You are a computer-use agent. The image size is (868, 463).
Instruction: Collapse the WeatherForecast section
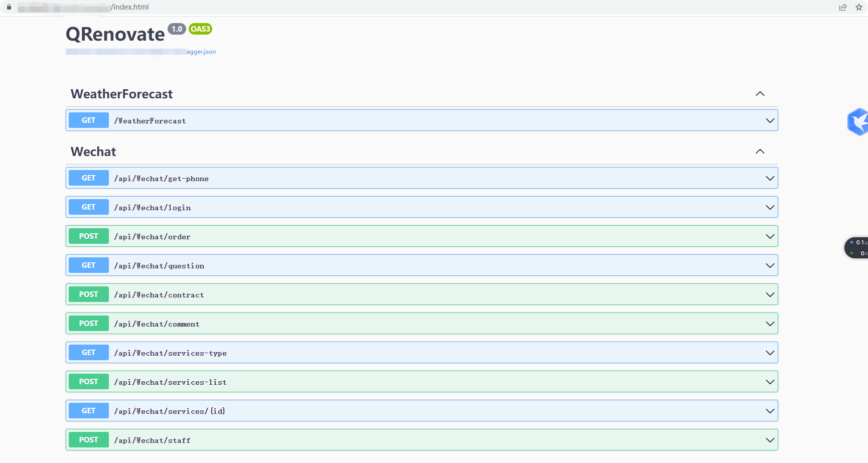click(760, 94)
